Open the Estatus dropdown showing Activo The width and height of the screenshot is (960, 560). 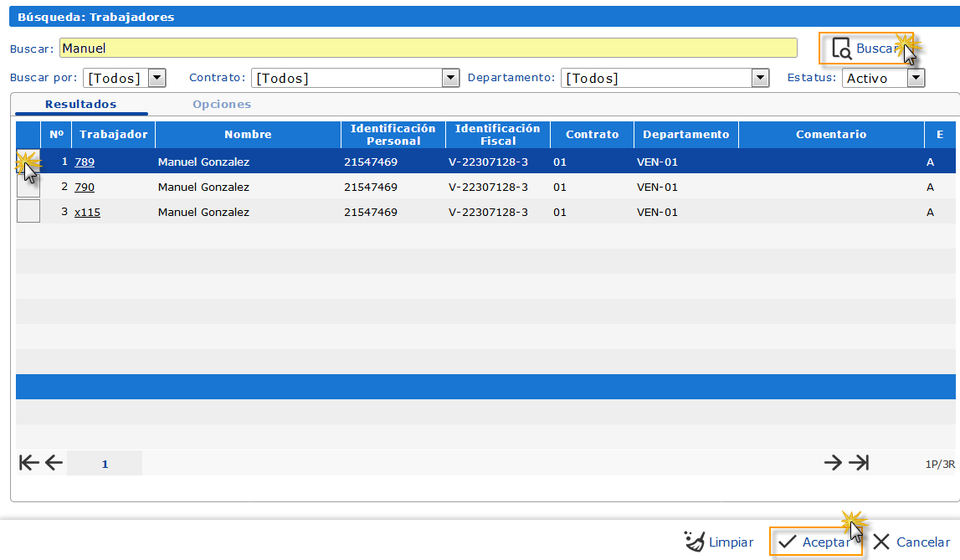coord(916,78)
